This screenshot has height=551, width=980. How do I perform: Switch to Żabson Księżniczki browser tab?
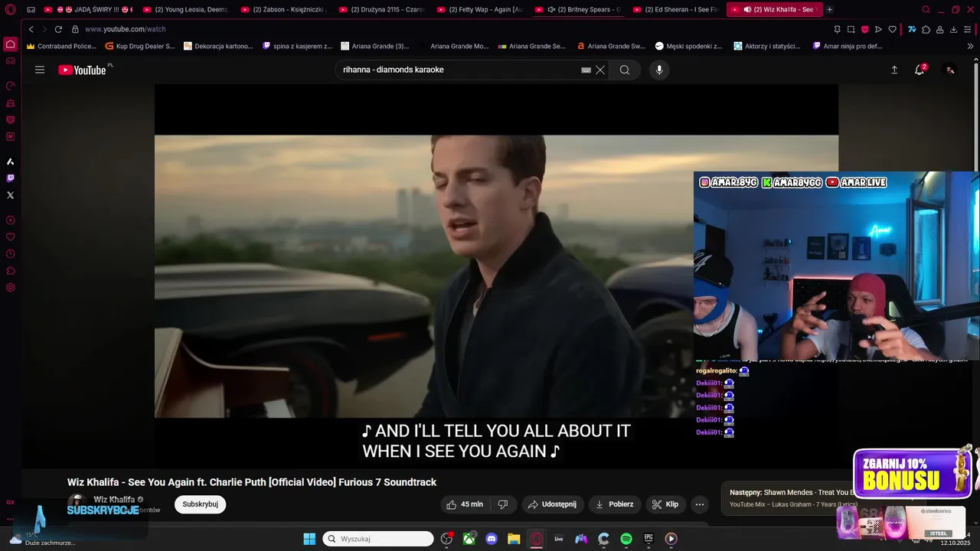[x=283, y=9]
